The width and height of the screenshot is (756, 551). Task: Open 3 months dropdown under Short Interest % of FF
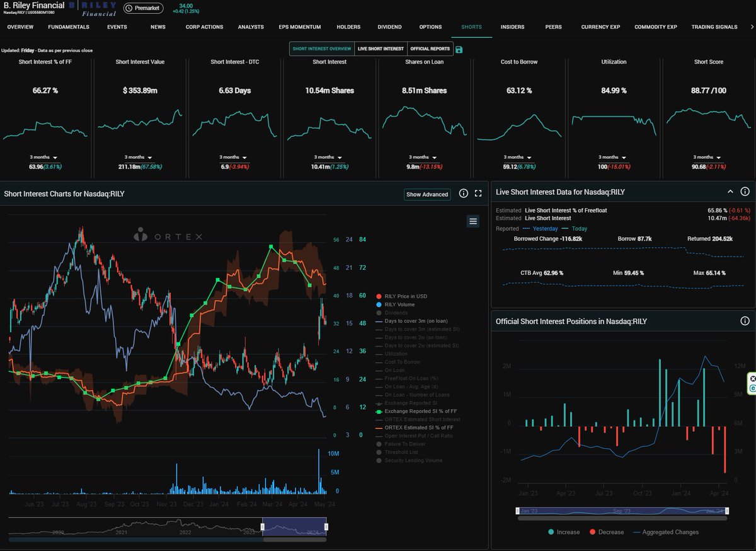tap(43, 157)
